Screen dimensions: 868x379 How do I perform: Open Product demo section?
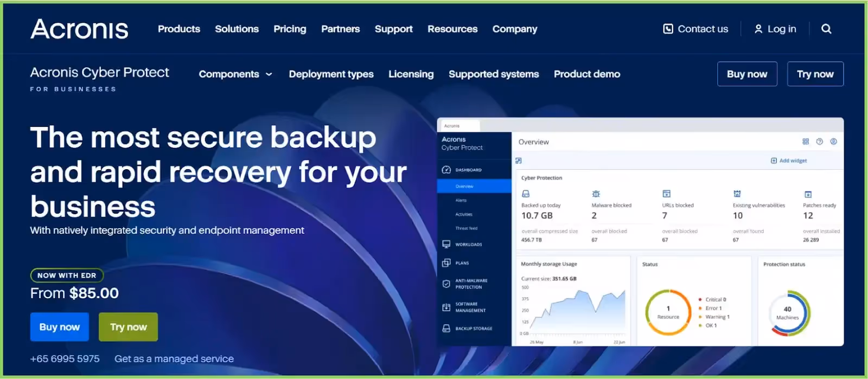point(587,74)
